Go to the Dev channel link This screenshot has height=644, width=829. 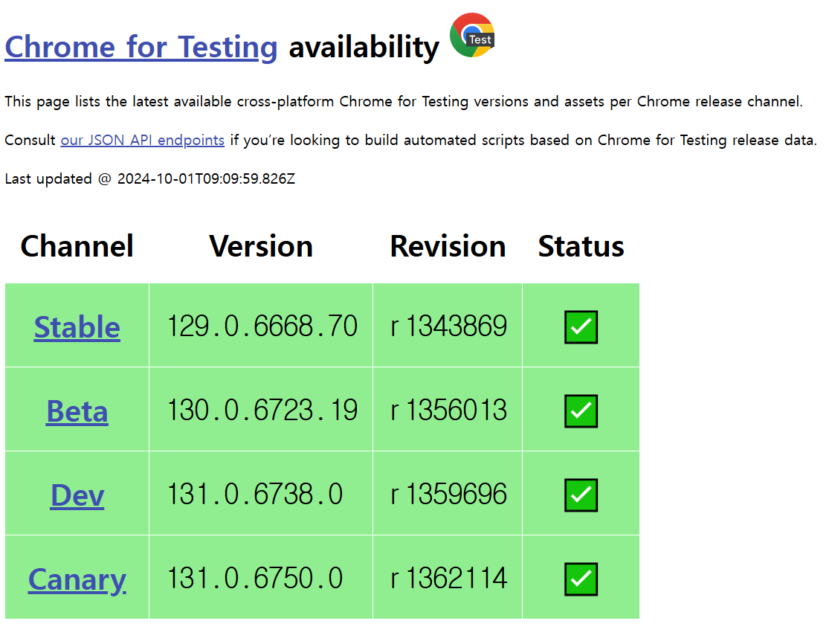(77, 495)
